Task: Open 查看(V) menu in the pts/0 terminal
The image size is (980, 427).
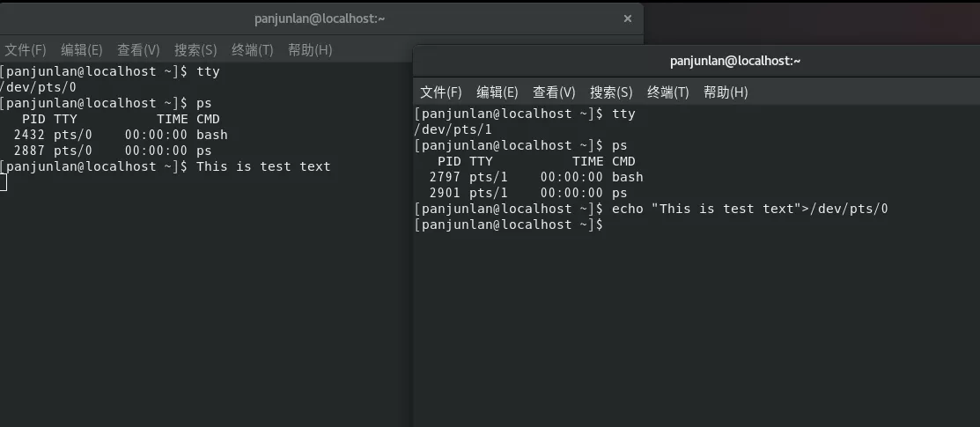Action: click(138, 50)
